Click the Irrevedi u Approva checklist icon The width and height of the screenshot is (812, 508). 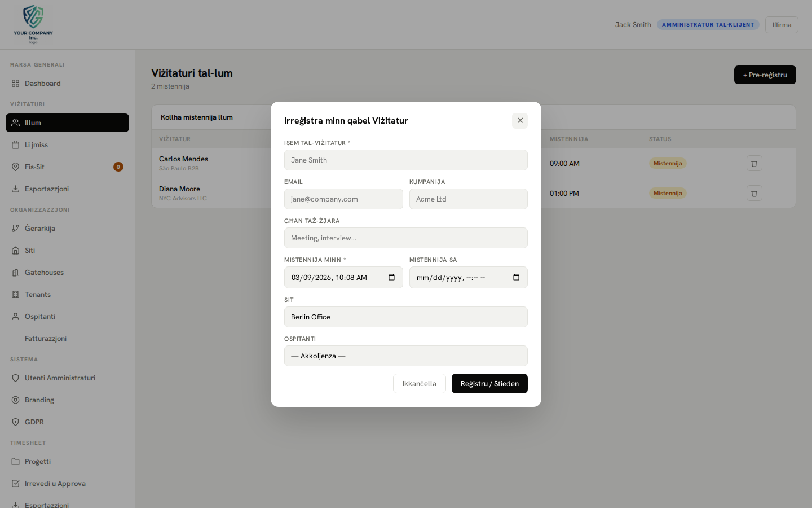pos(15,483)
